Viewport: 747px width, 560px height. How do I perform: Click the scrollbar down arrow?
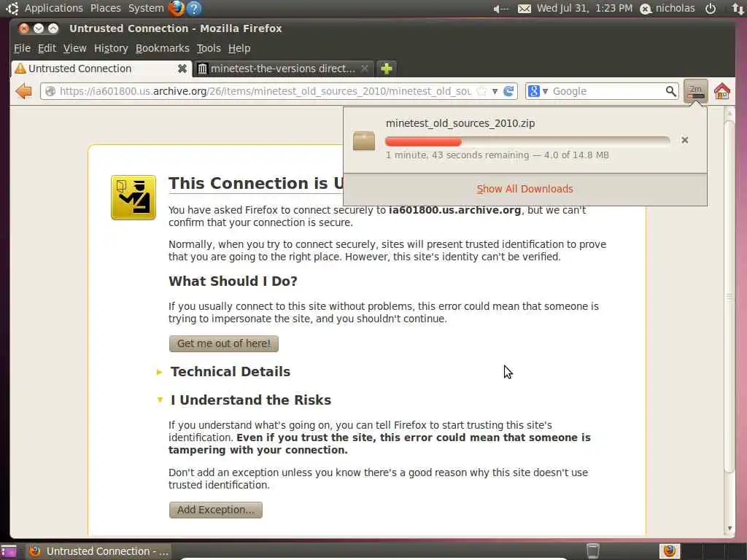click(x=729, y=528)
